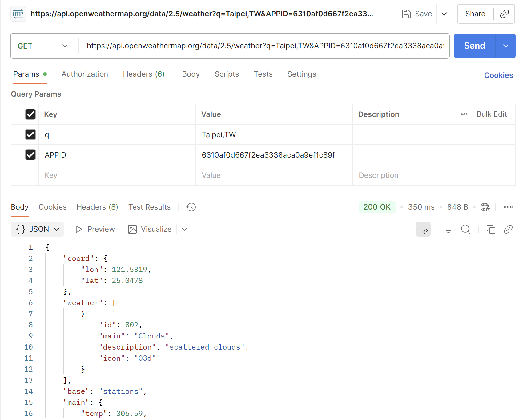Click the Save button label
Screen dimensions: 523x420
tap(424, 14)
